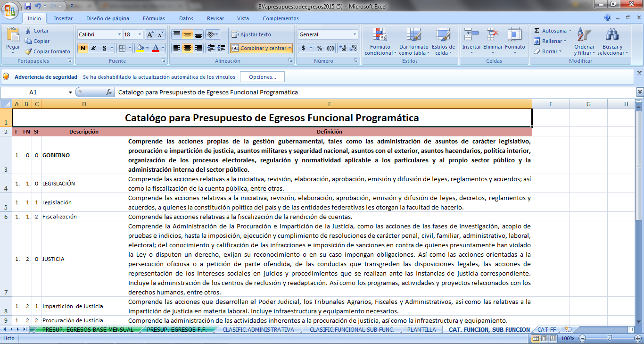This screenshot has height=344, width=644.
Task: Open Formato condicional menu
Action: 380,42
